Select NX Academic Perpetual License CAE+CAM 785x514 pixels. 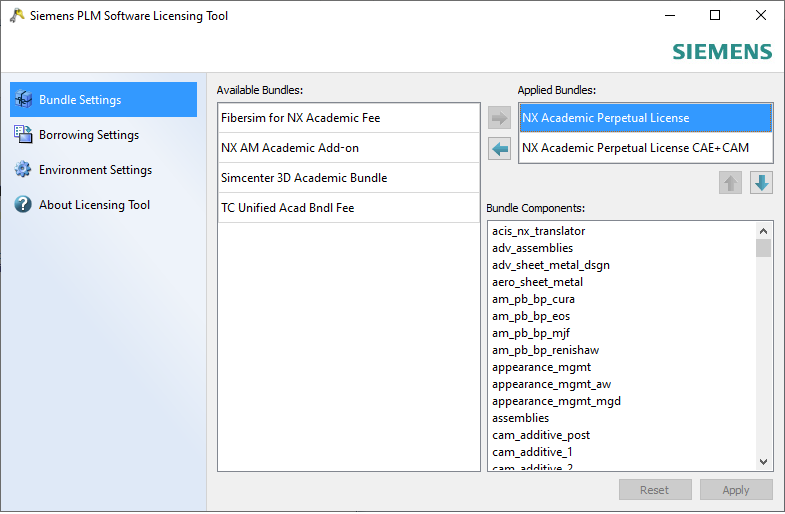(635, 148)
